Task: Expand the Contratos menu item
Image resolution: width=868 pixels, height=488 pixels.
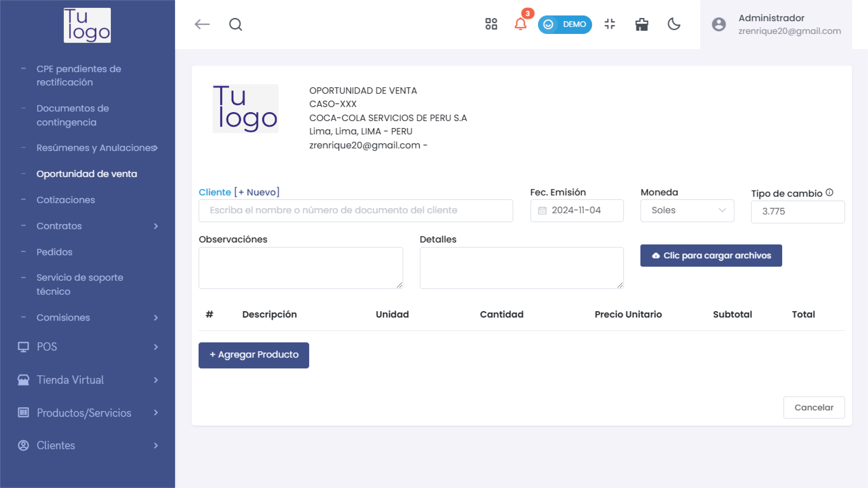Action: 59,226
